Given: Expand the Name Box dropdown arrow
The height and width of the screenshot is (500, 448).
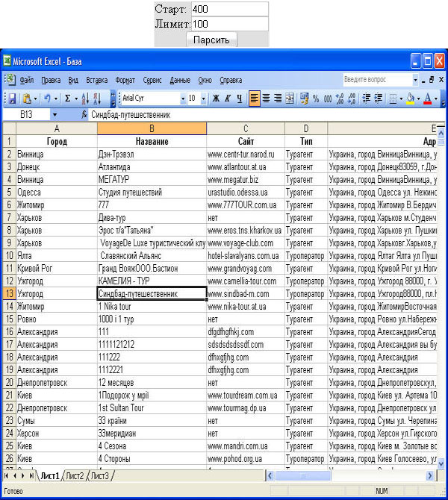Looking at the screenshot, I should point(54,115).
